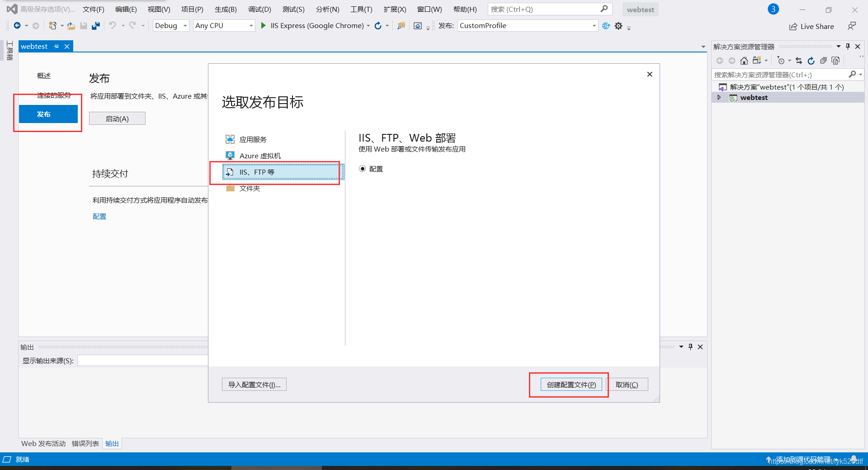
Task: Switch between solutions and folders view icon
Action: click(756, 61)
